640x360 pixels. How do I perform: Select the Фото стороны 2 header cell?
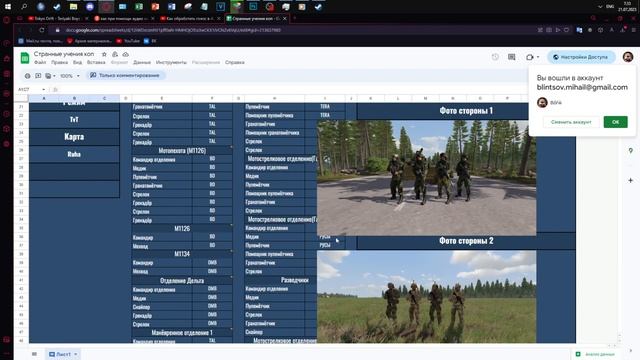(x=466, y=241)
